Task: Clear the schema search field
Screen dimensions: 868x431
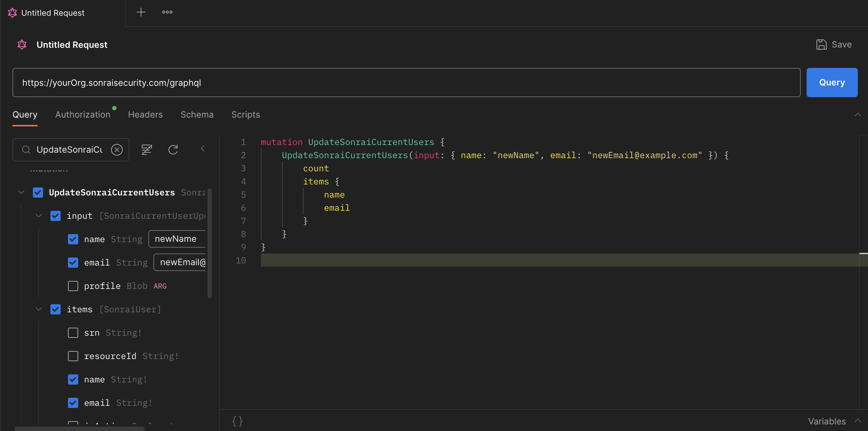Action: coord(117,150)
